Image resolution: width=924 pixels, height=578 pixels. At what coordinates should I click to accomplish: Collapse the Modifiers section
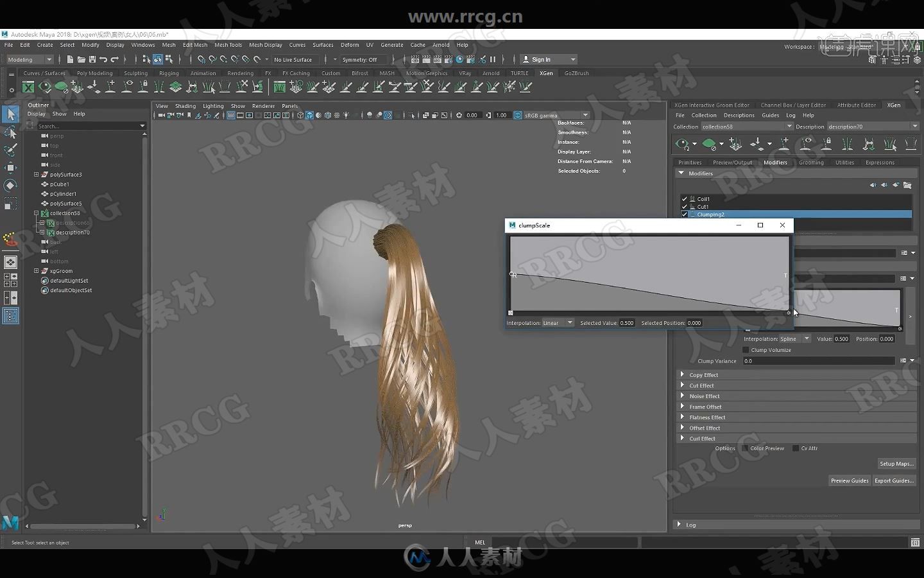tap(681, 173)
